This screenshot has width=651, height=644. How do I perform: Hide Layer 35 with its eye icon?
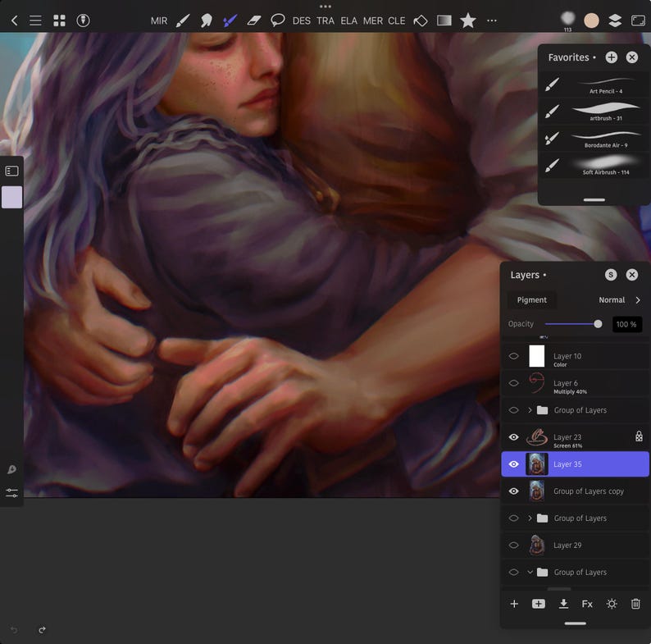(513, 464)
